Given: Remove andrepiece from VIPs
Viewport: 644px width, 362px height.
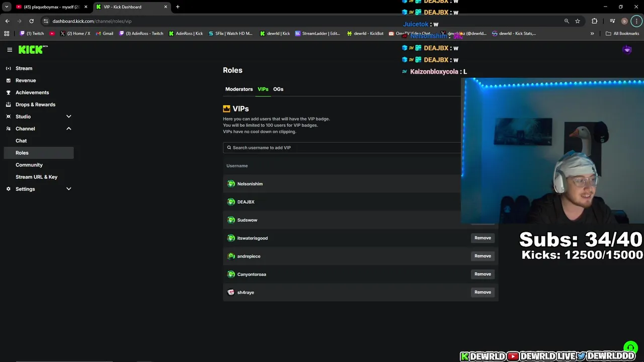Looking at the screenshot, I should point(482,256).
